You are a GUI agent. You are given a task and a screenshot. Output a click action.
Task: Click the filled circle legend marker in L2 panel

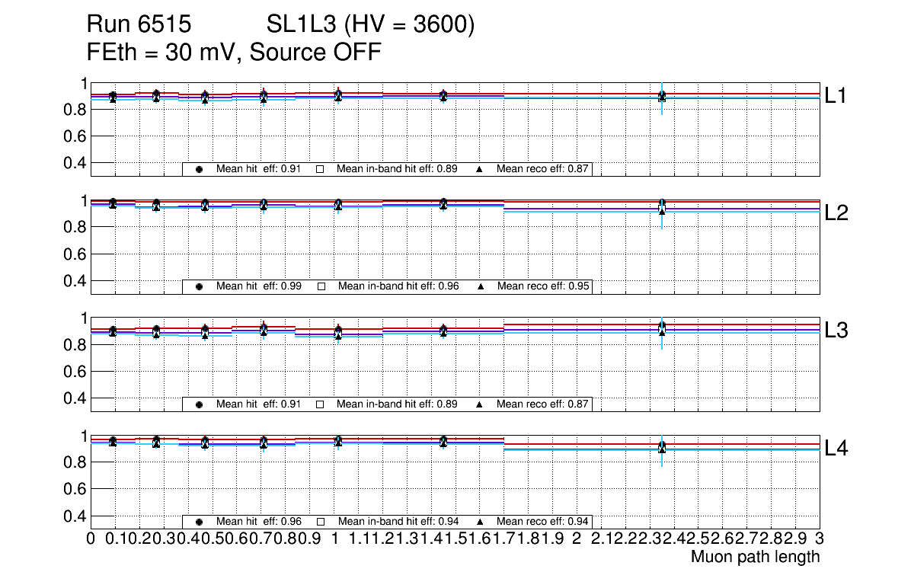(x=200, y=286)
